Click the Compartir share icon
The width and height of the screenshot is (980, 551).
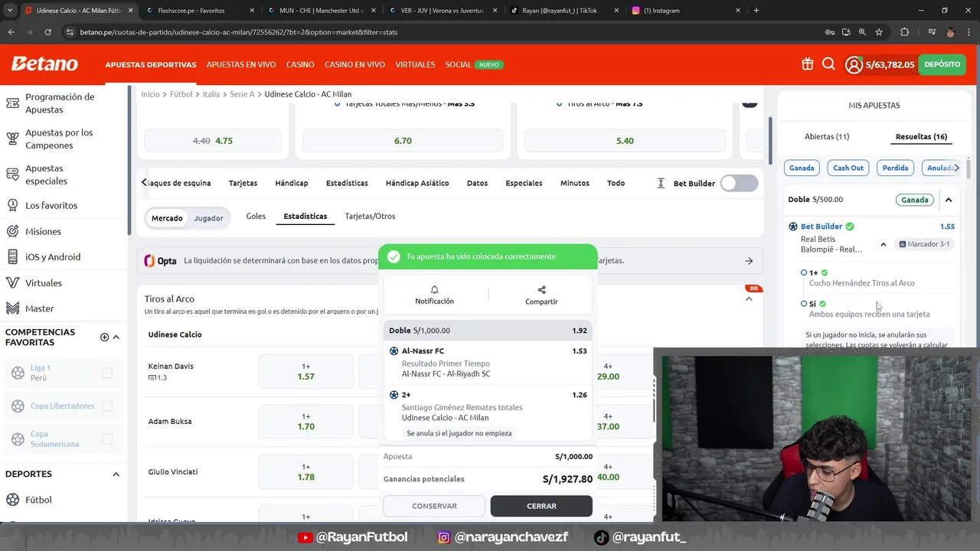[x=541, y=289]
